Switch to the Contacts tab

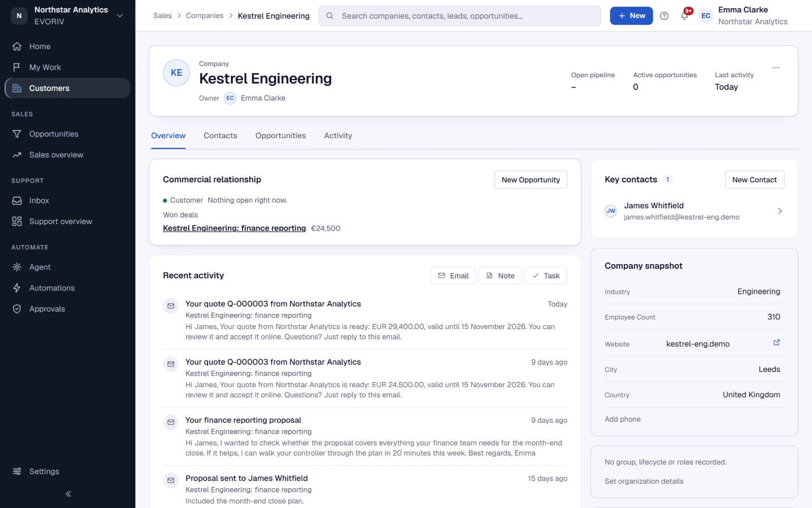coord(220,136)
